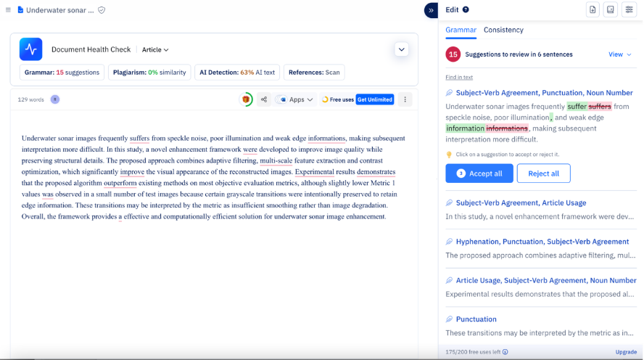Viewport: 644px width, 360px height.
Task: Click References Scan chip
Action: (314, 73)
